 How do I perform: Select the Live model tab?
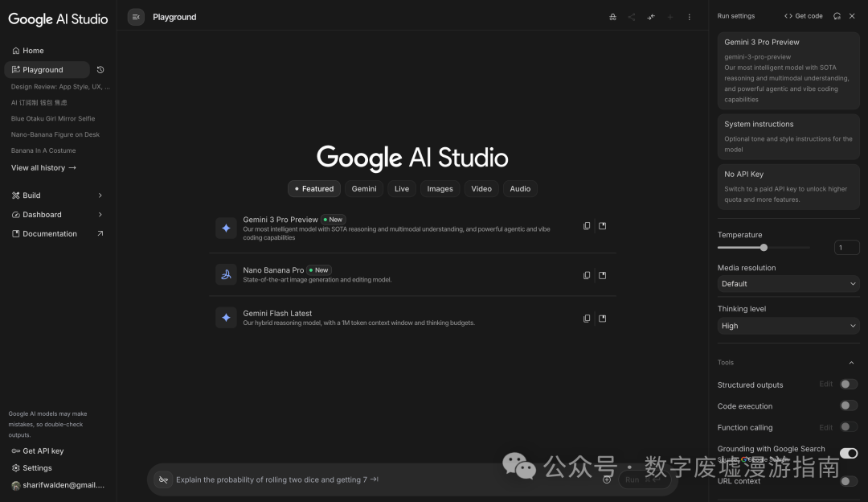click(402, 189)
